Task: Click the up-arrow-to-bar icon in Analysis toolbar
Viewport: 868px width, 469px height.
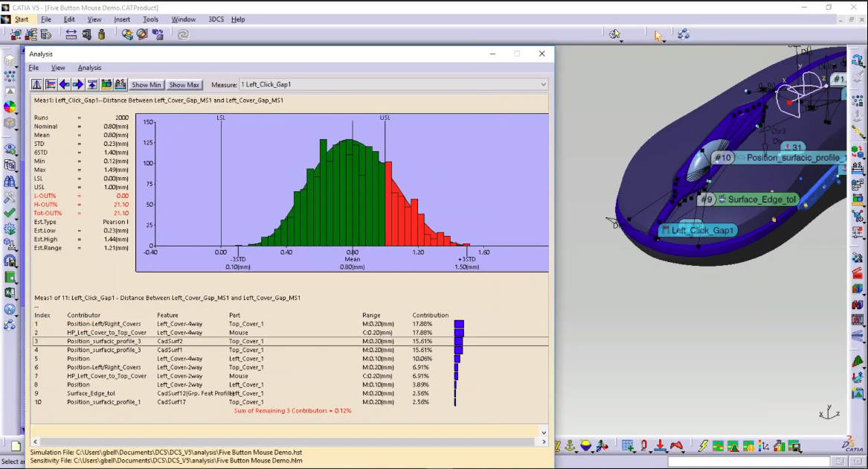Action: [92, 84]
